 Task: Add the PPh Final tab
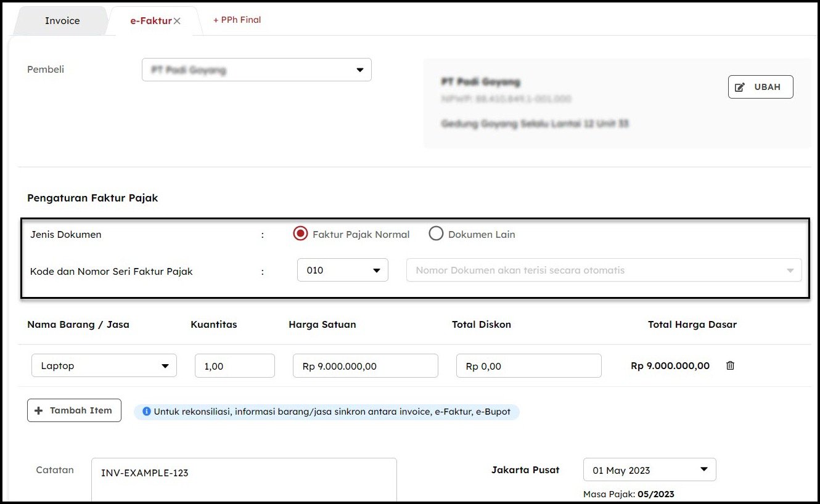pyautogui.click(x=237, y=20)
